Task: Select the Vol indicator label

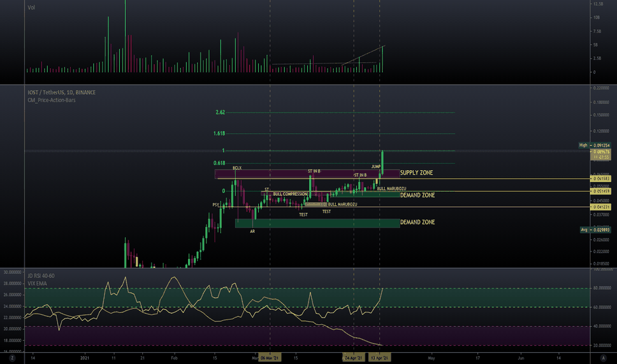Action: point(31,7)
